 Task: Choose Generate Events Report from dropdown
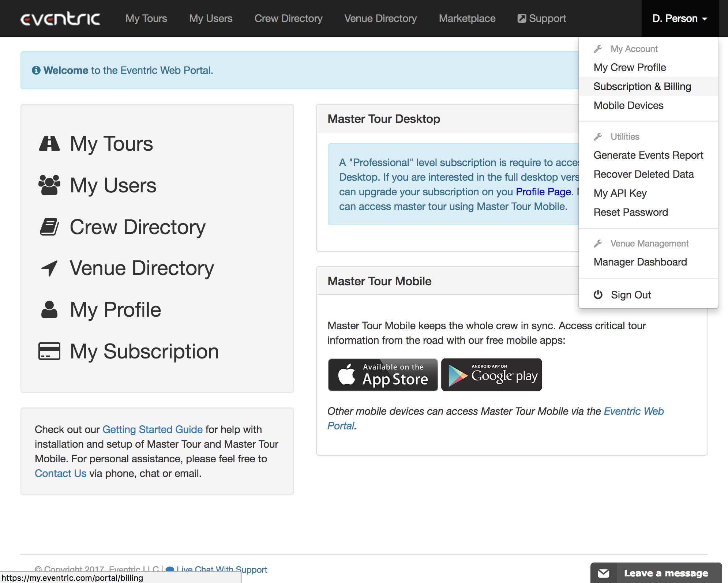coord(648,155)
